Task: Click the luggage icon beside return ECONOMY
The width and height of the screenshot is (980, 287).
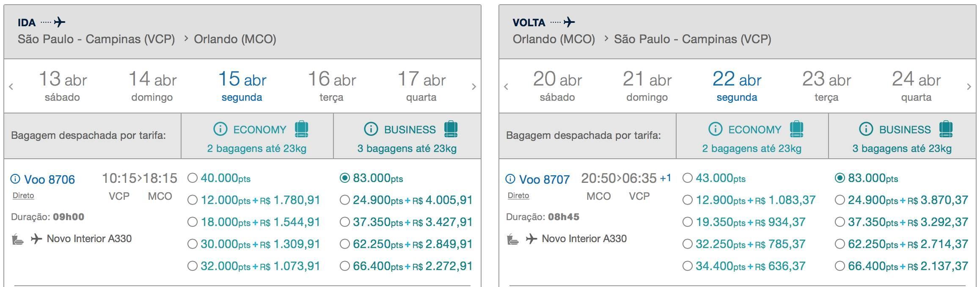Action: point(796,129)
